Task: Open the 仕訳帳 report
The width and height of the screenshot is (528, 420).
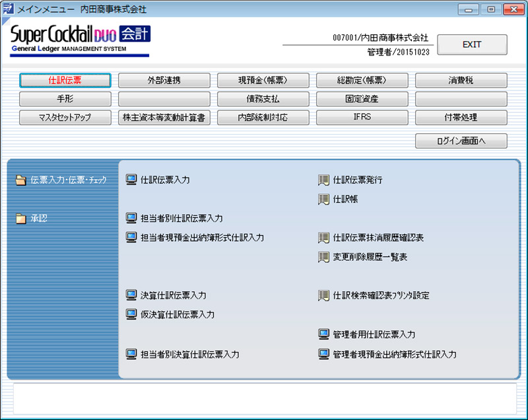Action: pyautogui.click(x=345, y=199)
